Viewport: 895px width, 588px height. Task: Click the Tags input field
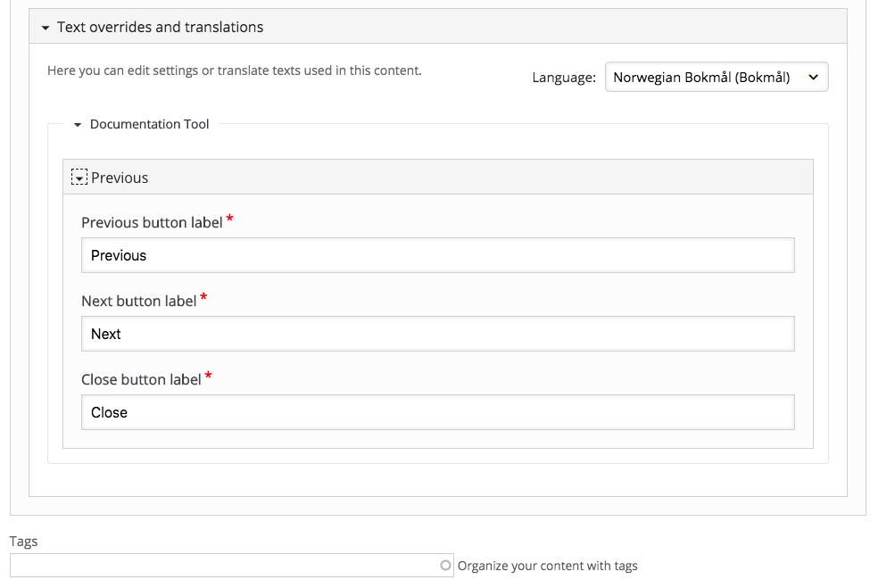pos(232,565)
